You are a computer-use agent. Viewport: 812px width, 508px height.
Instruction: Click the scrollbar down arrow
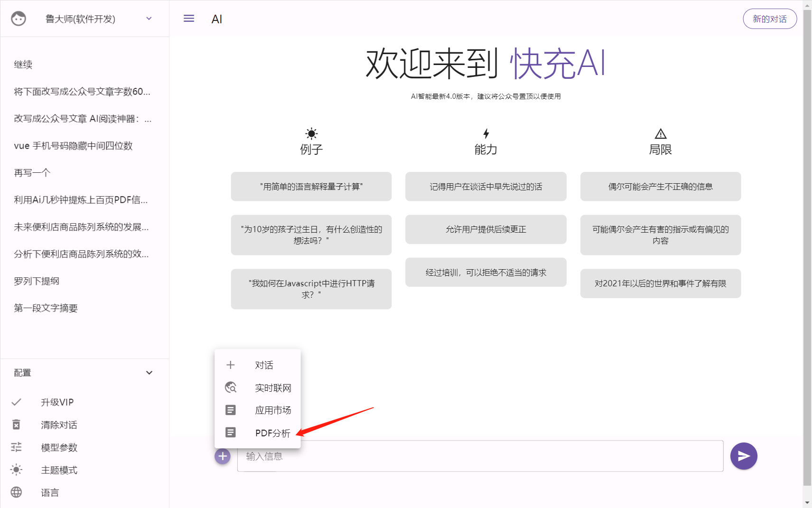pos(807,503)
